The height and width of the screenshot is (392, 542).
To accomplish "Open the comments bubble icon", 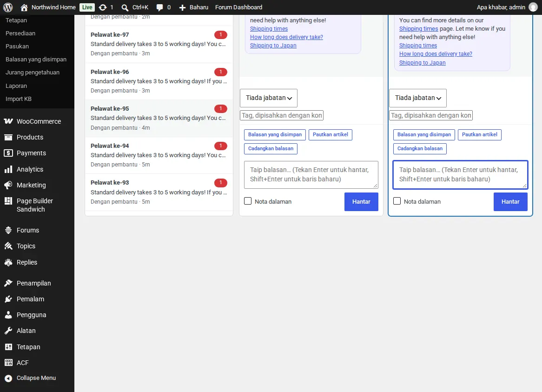I will (x=159, y=7).
